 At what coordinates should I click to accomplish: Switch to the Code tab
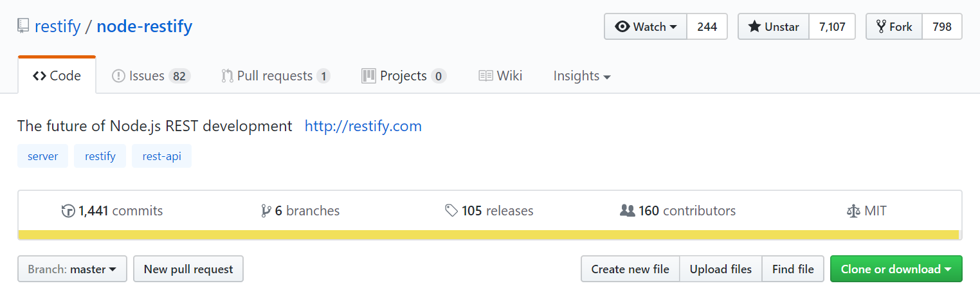pyautogui.click(x=57, y=76)
